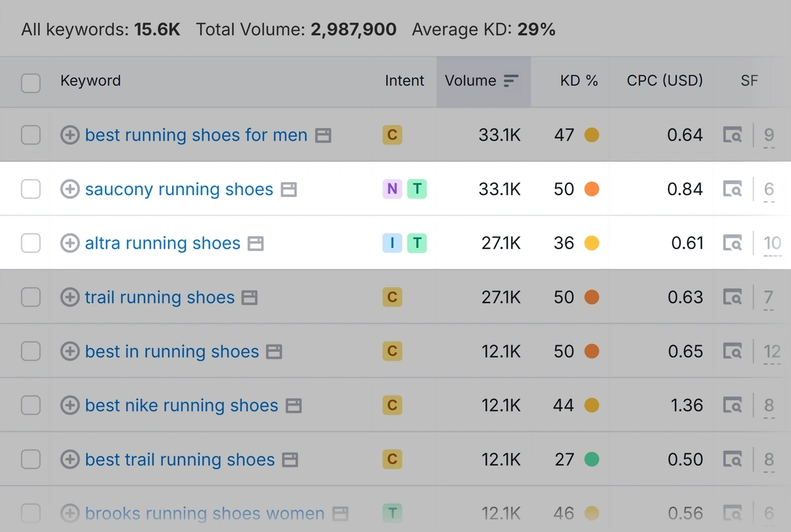
Task: View SERP analysis for 'best running shoes for men'
Action: coord(732,136)
